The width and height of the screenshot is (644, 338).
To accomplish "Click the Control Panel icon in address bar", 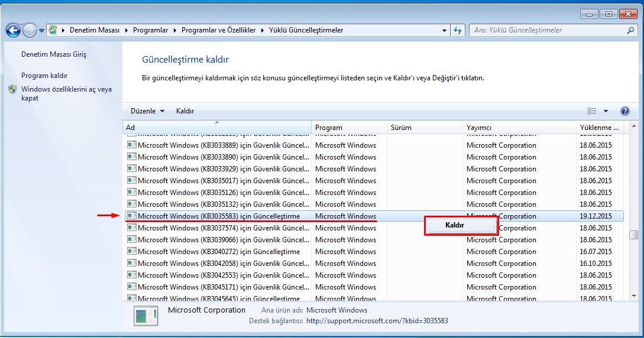I will tap(53, 30).
